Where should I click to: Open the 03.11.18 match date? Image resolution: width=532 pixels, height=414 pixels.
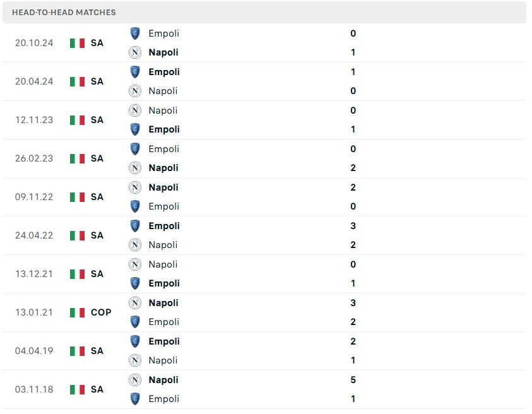pos(34,389)
